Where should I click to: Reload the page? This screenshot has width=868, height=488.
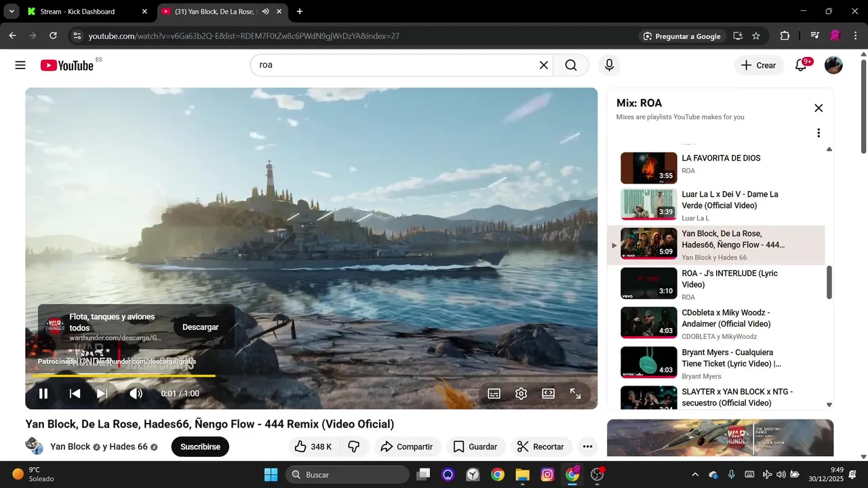tap(53, 36)
